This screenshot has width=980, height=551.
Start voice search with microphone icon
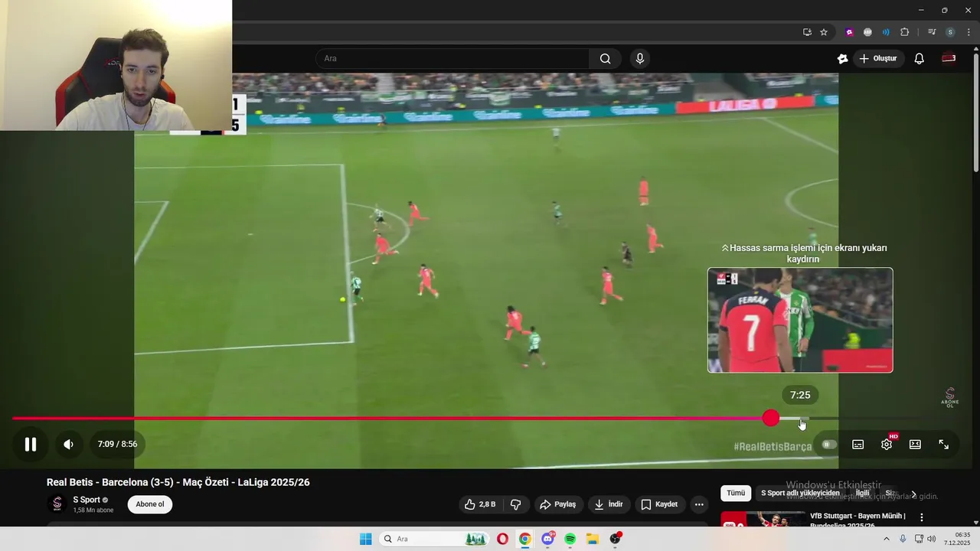(640, 59)
